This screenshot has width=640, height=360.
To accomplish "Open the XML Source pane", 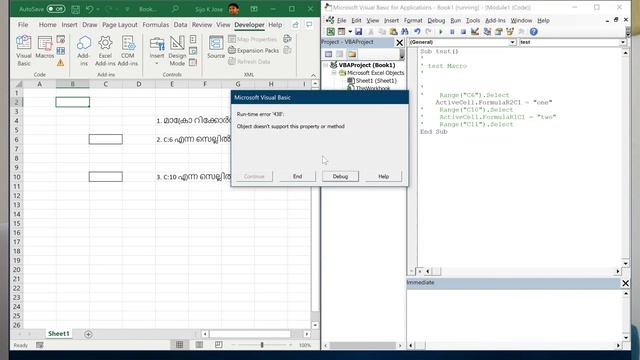I will (x=216, y=47).
